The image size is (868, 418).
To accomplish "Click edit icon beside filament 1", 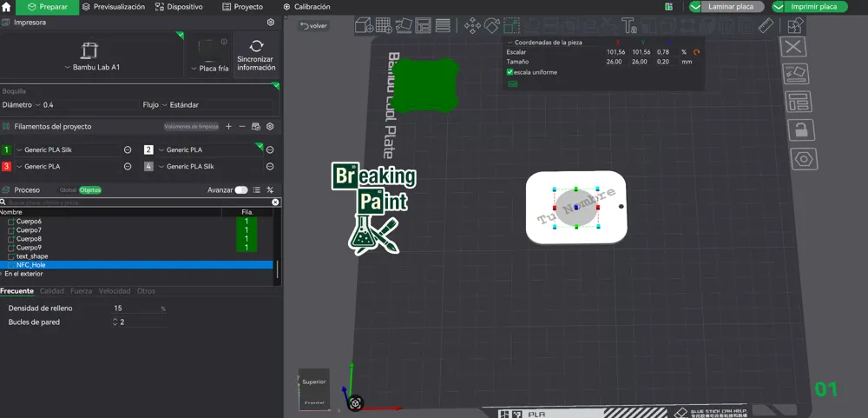I will [128, 149].
